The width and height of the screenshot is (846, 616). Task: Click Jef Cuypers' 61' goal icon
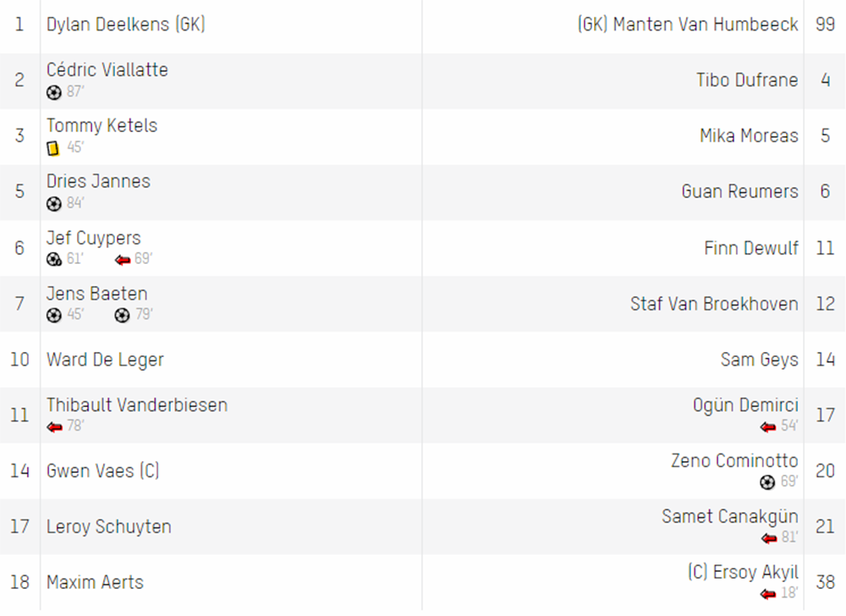(x=54, y=260)
